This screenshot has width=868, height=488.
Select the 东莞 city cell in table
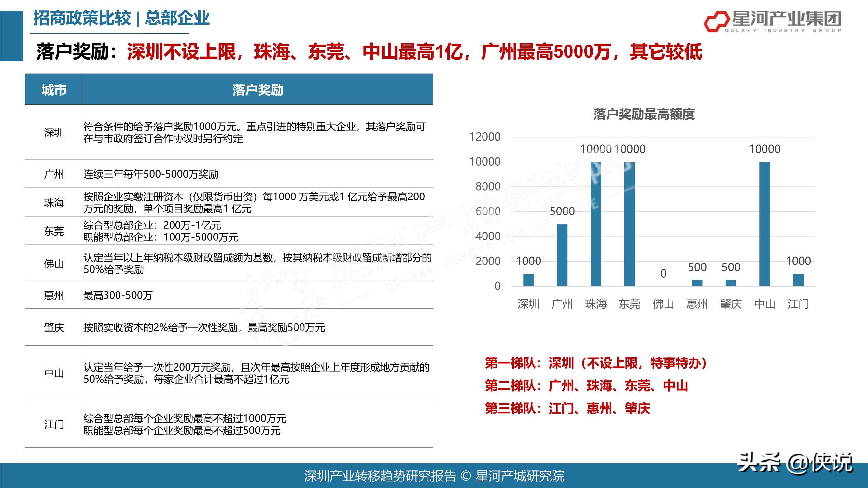54,231
